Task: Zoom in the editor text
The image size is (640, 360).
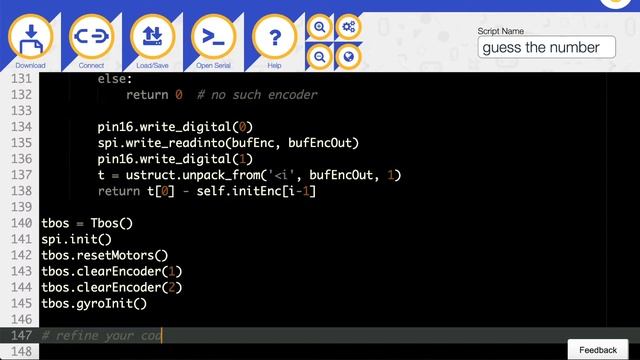Action: pyautogui.click(x=320, y=27)
